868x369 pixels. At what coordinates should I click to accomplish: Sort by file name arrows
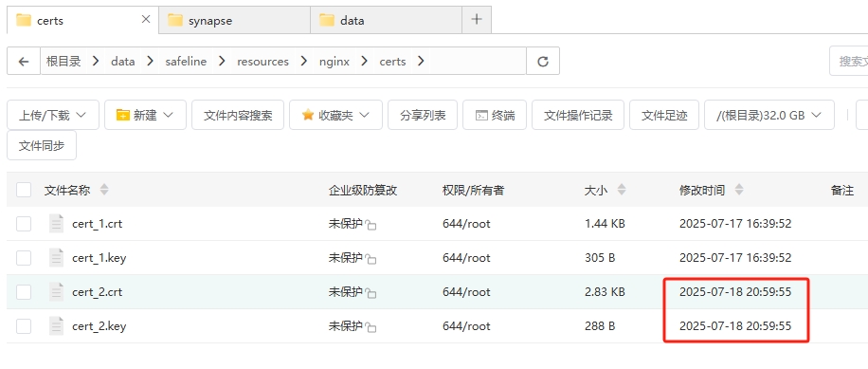coord(104,190)
